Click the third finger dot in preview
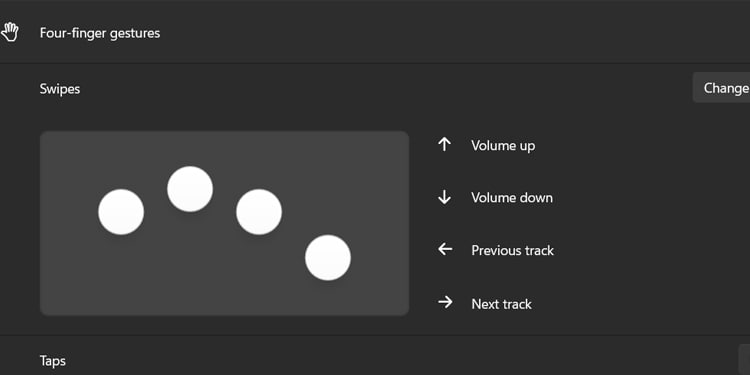750x375 pixels. tap(259, 212)
